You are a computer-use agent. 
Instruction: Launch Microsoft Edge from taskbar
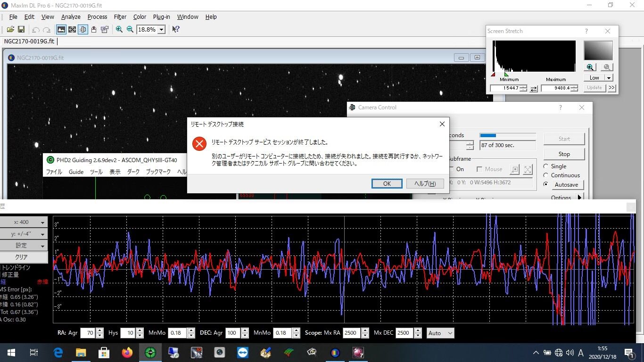(58, 353)
